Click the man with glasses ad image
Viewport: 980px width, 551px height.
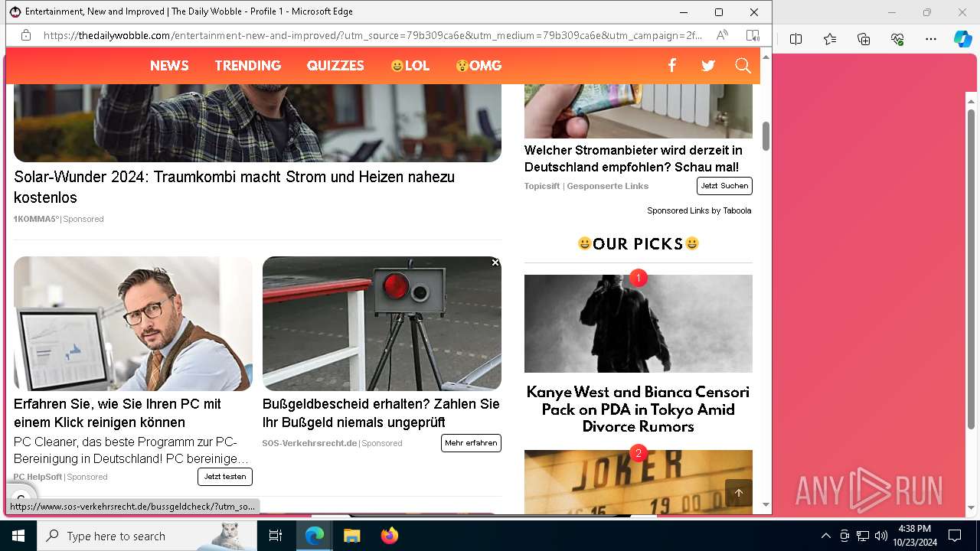tap(133, 324)
